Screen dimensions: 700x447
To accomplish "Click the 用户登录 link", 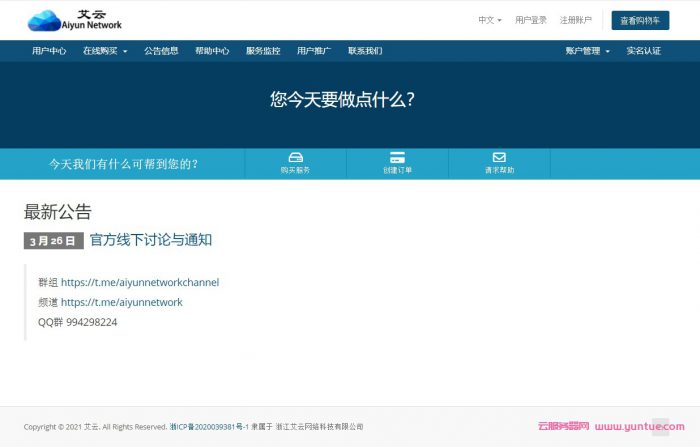I will point(531,20).
